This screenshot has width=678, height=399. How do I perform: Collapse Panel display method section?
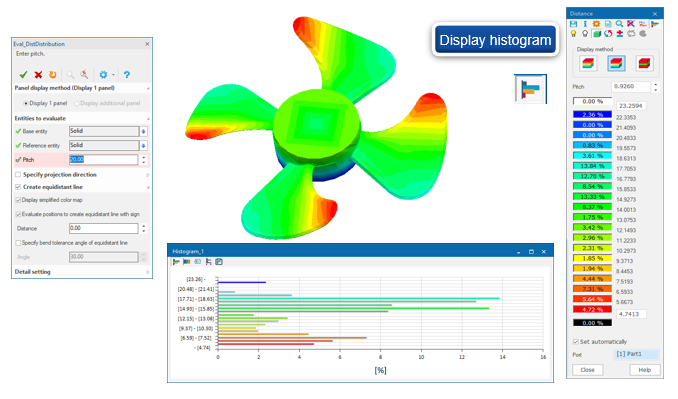point(147,88)
